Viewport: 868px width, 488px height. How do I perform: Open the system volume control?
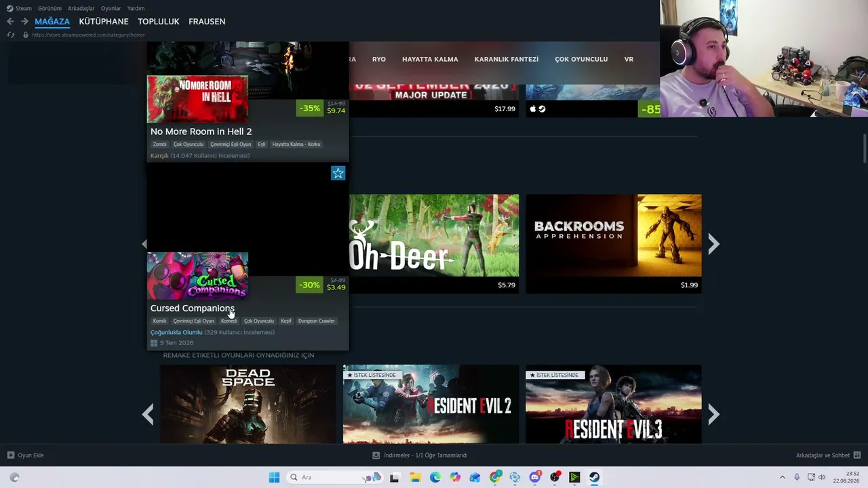point(822,477)
